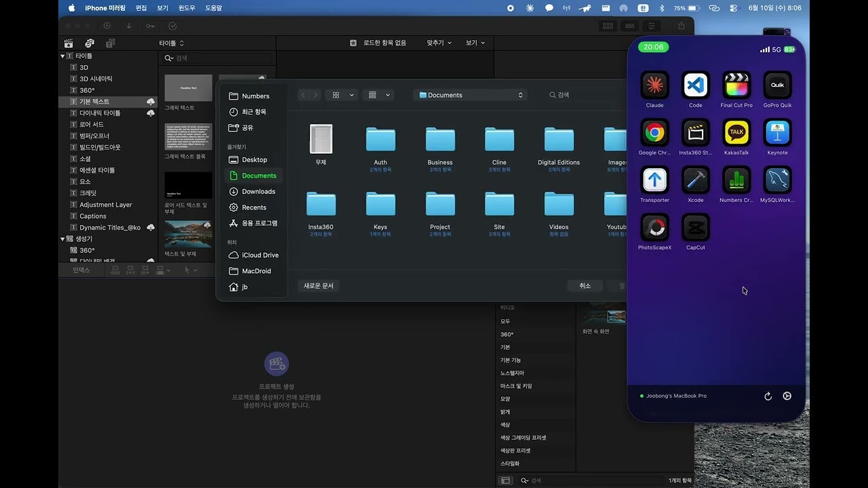Click the background tasks checkmark icon
This screenshot has width=868, height=488.
(x=173, y=26)
